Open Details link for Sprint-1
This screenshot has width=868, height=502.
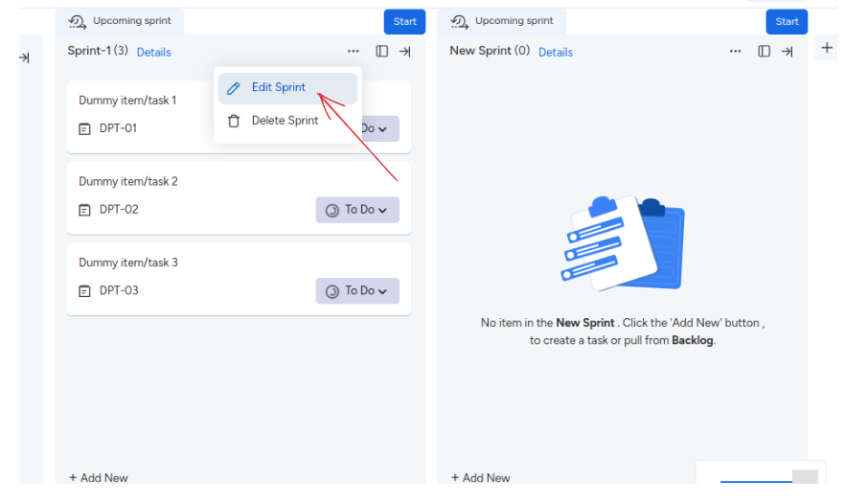[153, 53]
